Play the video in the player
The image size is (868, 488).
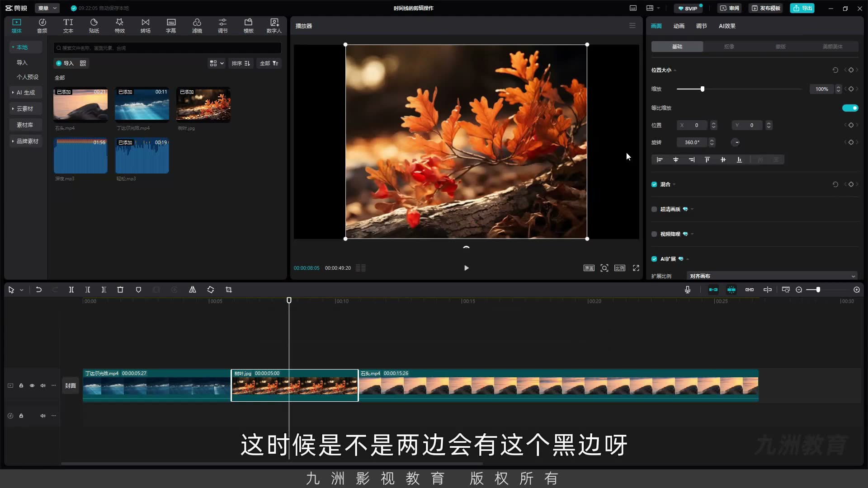click(467, 268)
